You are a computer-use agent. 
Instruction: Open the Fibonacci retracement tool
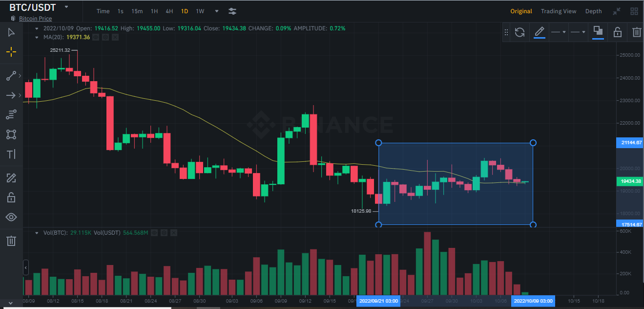(11, 114)
